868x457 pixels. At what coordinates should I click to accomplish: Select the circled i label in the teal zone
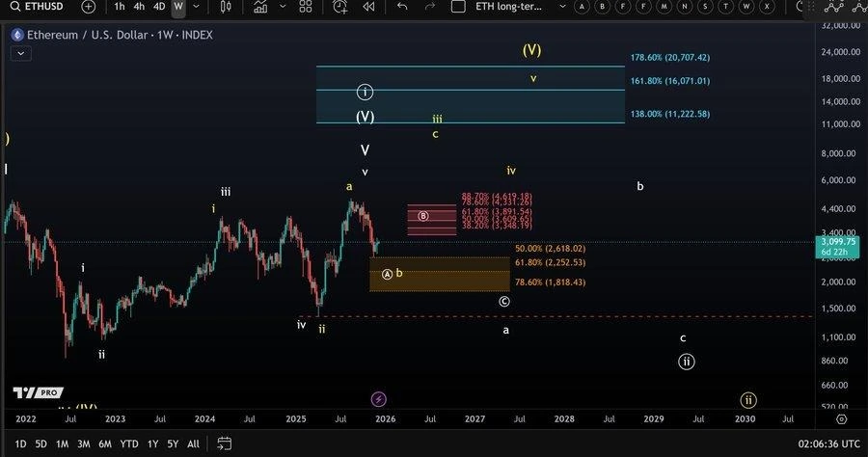365,92
